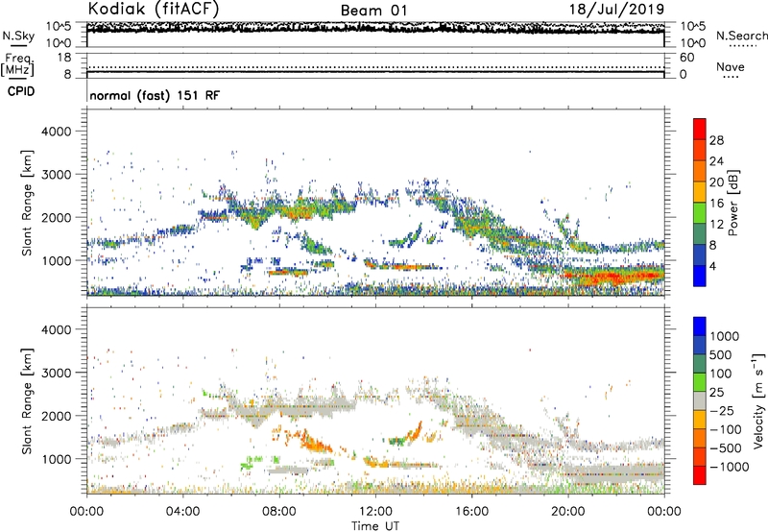Click the "-25" velocity color bar label
This screenshot has width=768, height=532.
point(722,411)
